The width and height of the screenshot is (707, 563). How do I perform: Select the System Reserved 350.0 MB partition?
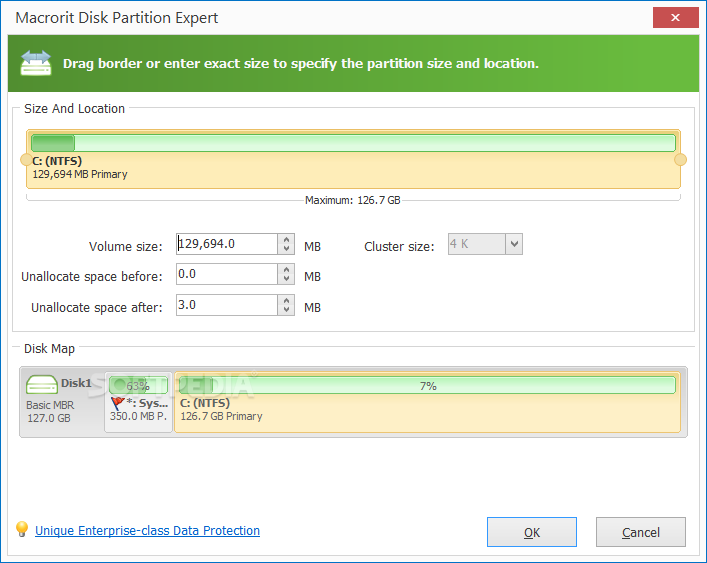pos(138,402)
